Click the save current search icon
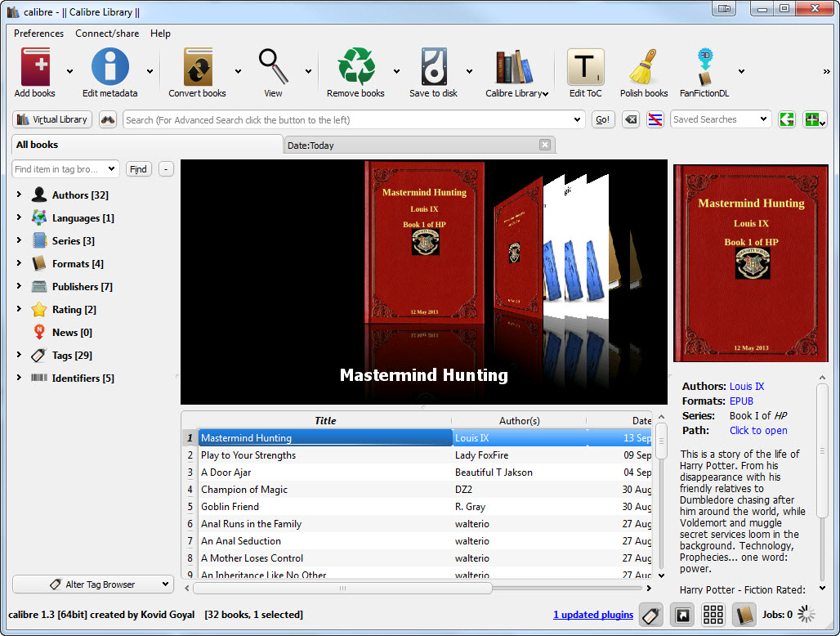 pos(815,119)
